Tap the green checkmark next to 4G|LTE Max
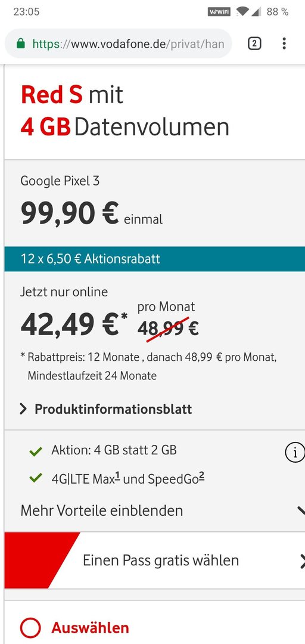This screenshot has width=305, height=644. (x=36, y=478)
